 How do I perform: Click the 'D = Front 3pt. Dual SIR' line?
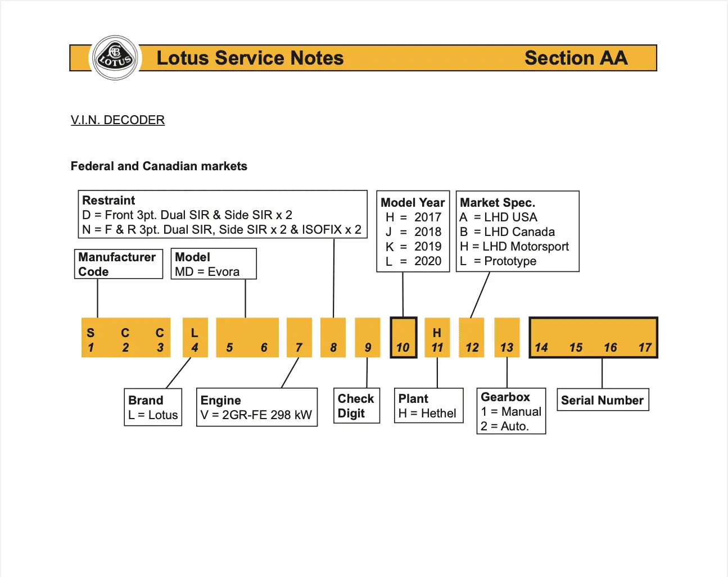pos(187,215)
